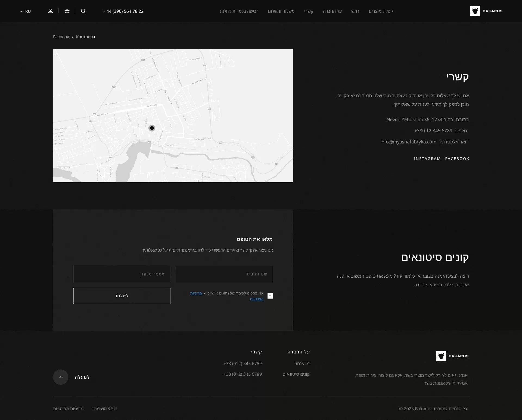Screen dimensions: 522x420
Task: Click the למעלה scroll-to-top arrow button
Action: tap(60, 377)
